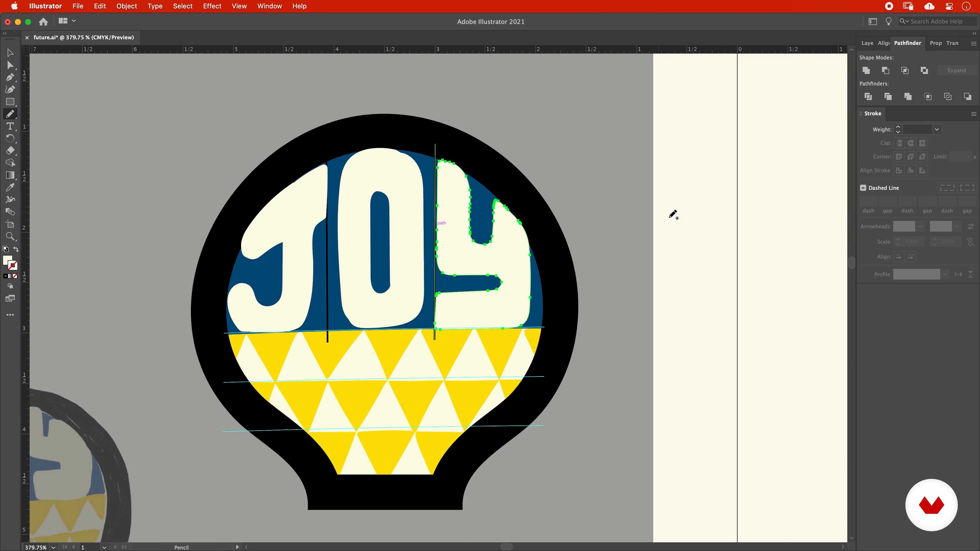Switch to the Pathfinder panel tab
The image size is (980, 551).
pyautogui.click(x=907, y=43)
